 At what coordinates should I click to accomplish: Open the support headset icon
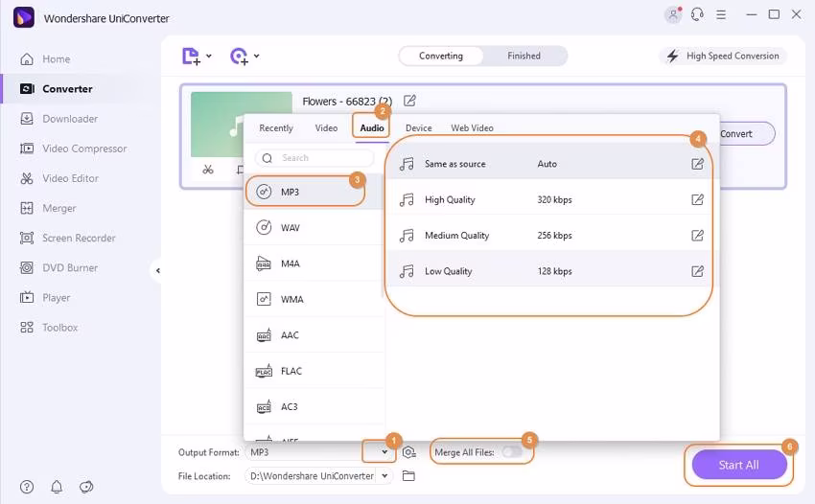click(x=697, y=14)
